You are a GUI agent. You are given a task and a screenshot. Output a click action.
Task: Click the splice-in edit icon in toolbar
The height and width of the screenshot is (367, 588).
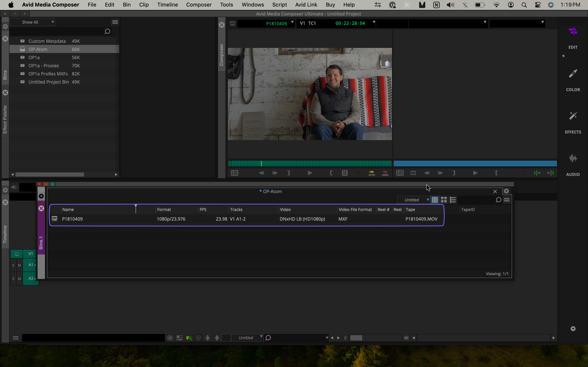pyautogui.click(x=372, y=173)
